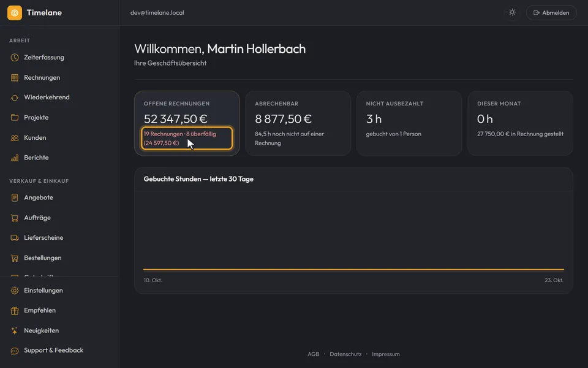This screenshot has width=588, height=368.
Task: Open the Abrechenbar card
Action: [298, 123]
